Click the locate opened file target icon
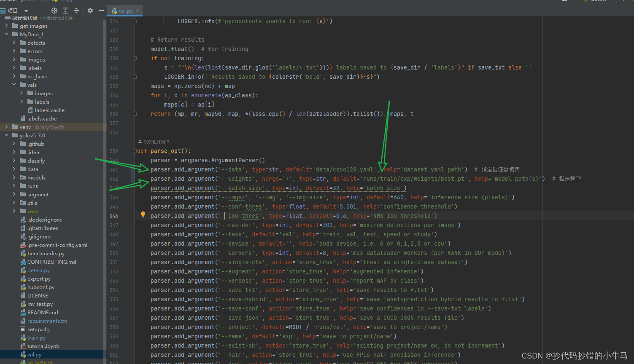634x364 pixels. [54, 11]
